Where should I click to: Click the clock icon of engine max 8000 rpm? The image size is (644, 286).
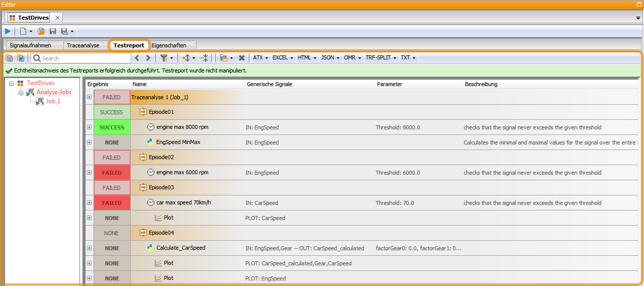pos(150,127)
